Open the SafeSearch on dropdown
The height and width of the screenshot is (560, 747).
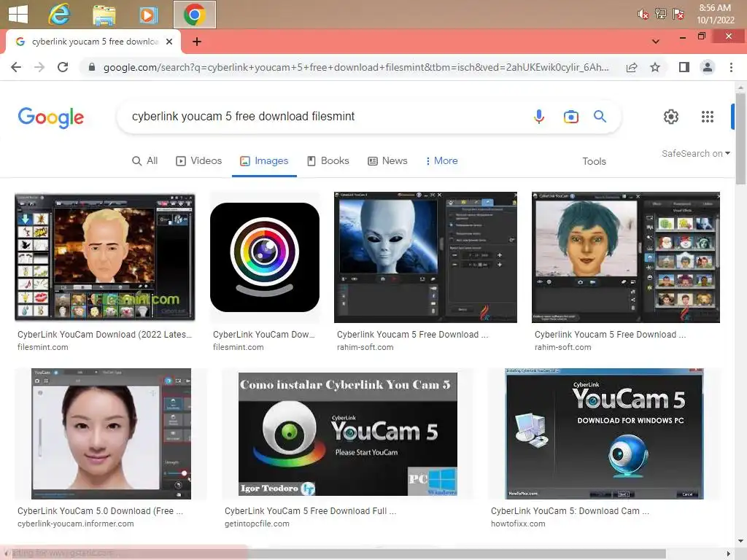[695, 153]
